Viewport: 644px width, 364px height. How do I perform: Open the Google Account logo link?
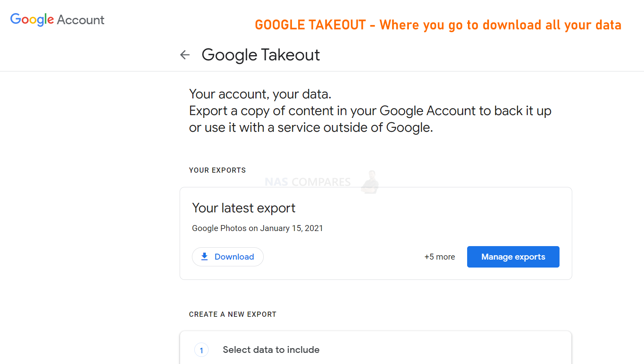click(57, 19)
